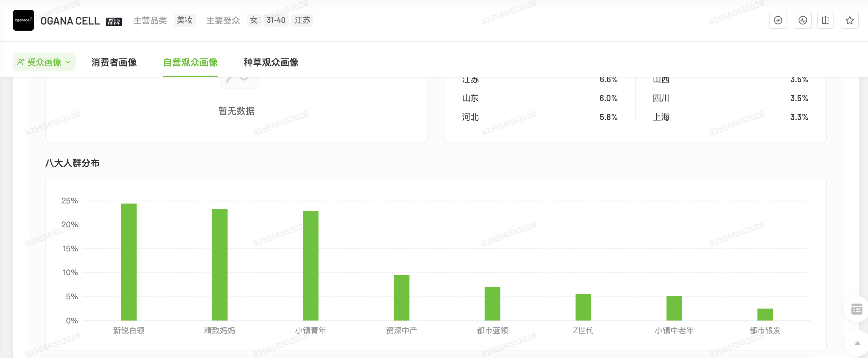
Task: Click the side-by-side compare icon
Action: coord(825,21)
